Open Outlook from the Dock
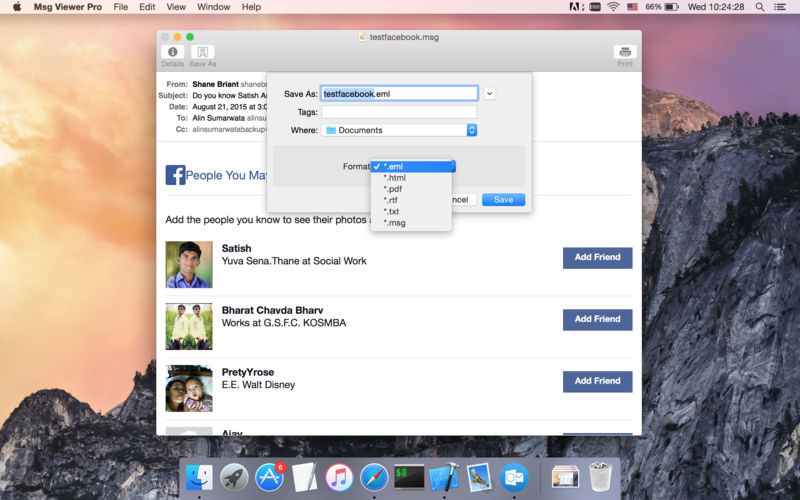This screenshot has width=800, height=500. [514, 478]
